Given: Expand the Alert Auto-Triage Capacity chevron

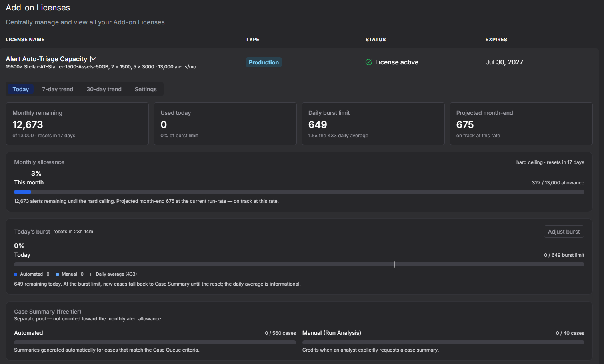Looking at the screenshot, I should click(x=93, y=59).
